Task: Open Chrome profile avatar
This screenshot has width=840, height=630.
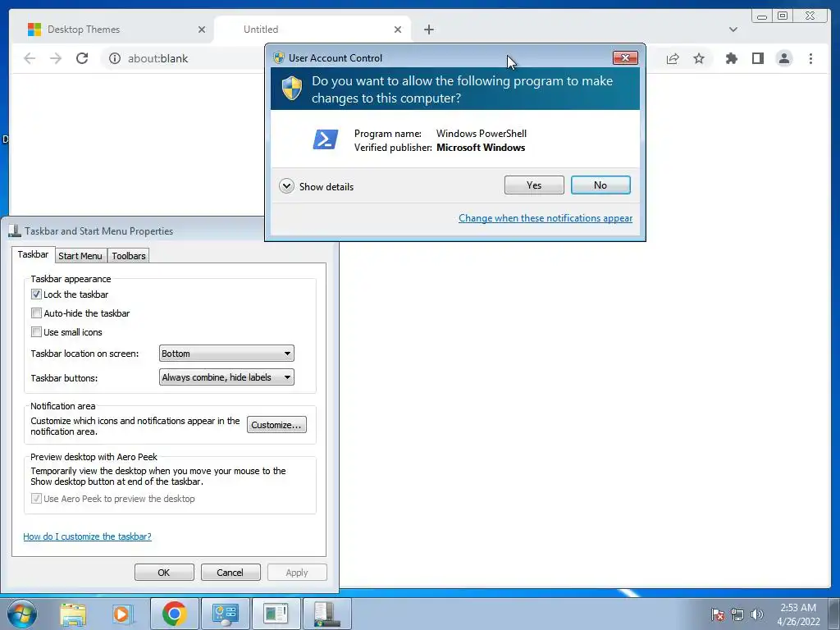Action: (784, 58)
